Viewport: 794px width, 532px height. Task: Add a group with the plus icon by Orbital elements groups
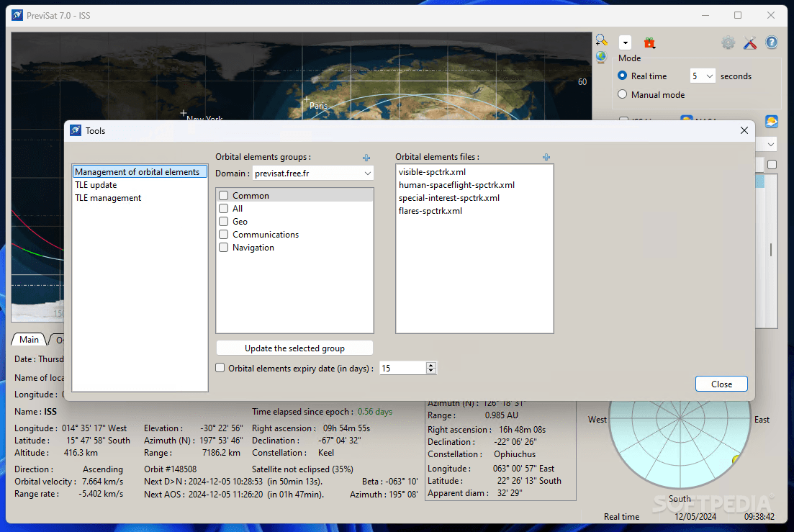pos(366,158)
